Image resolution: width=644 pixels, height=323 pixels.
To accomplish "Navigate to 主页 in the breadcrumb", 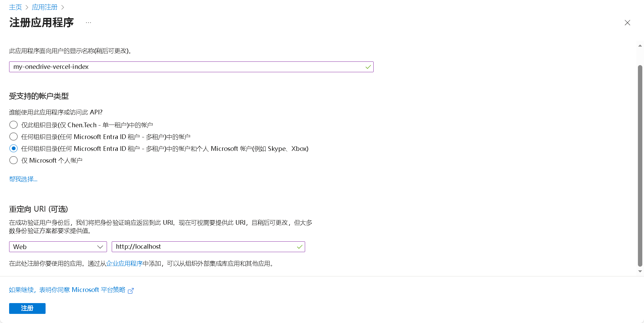I will [x=15, y=7].
